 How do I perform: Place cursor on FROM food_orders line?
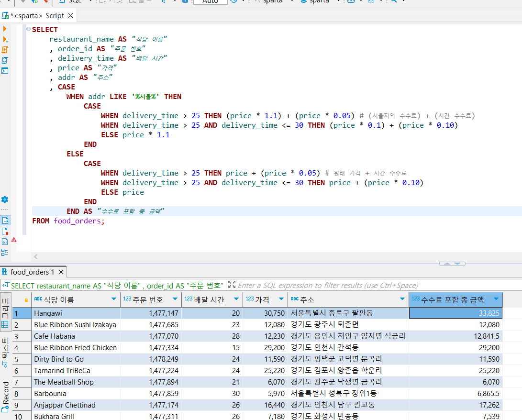[68, 221]
